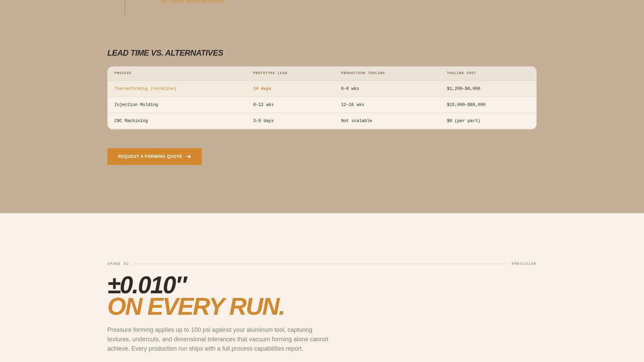Click the divider line beside SPOKE 02
644x362 pixels.
(319, 264)
